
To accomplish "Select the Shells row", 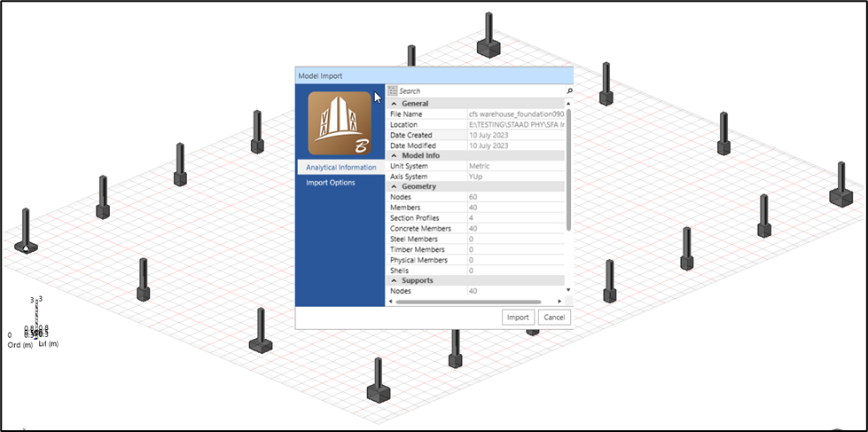I will (x=475, y=271).
